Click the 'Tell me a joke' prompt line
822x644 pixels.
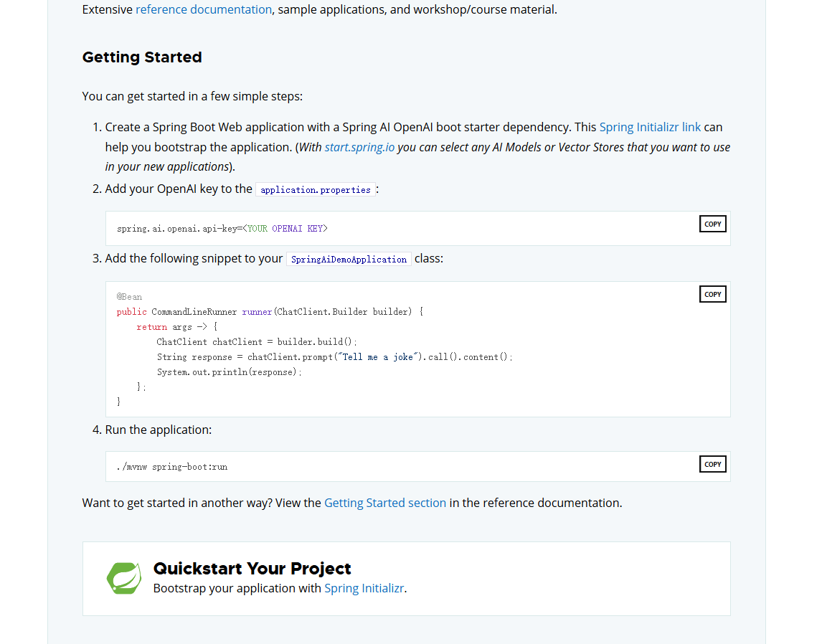334,357
